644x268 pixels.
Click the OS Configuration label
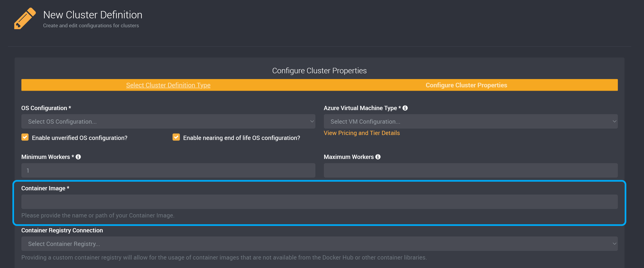pos(46,108)
